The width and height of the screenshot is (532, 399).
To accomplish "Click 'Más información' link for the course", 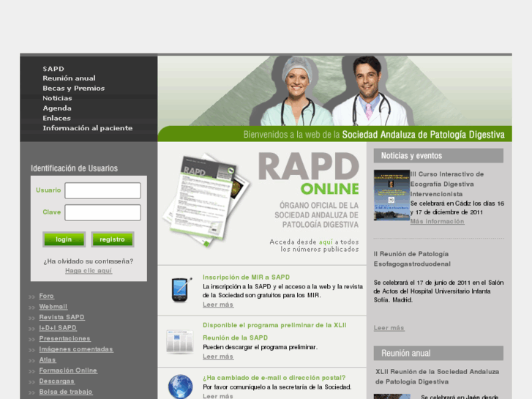I will 437,221.
